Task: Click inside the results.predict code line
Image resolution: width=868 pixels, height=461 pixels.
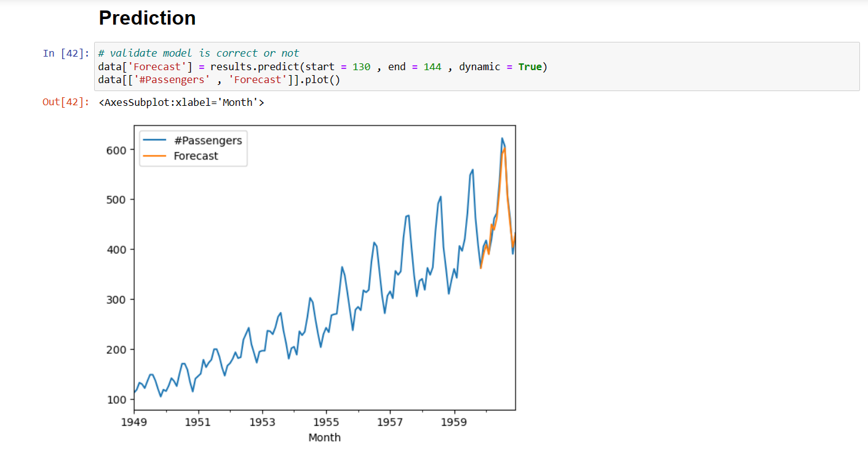Action: click(x=323, y=66)
